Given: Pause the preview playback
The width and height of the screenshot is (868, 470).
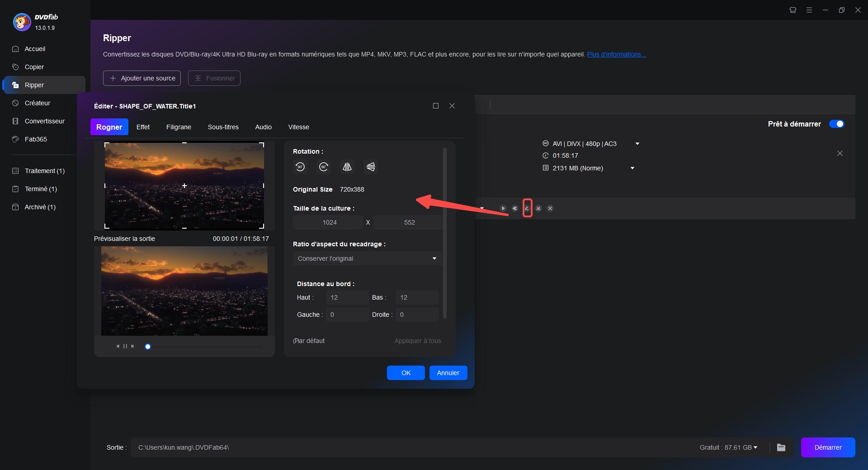Looking at the screenshot, I should (125, 346).
